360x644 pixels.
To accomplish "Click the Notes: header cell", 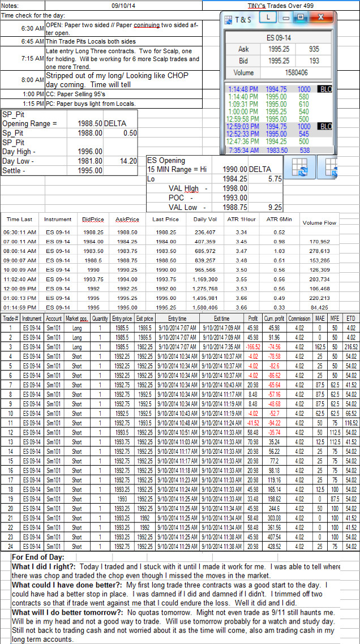I will [x=22, y=6].
